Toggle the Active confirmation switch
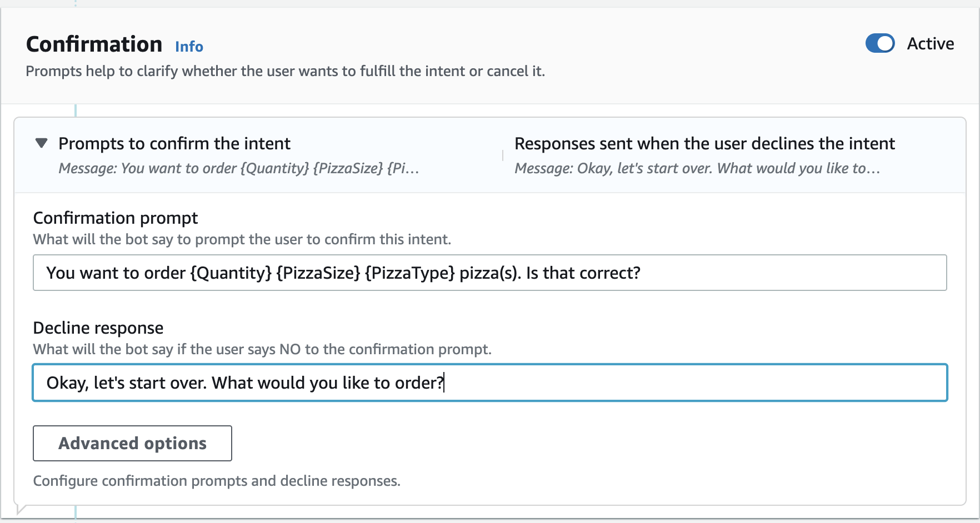980x523 pixels. point(880,43)
